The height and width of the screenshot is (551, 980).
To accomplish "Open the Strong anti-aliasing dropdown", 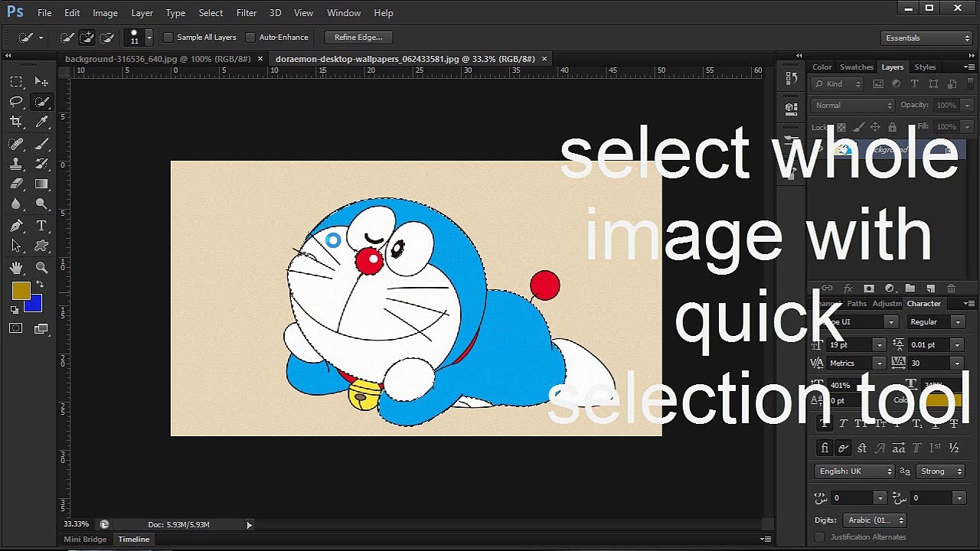I will tap(939, 471).
